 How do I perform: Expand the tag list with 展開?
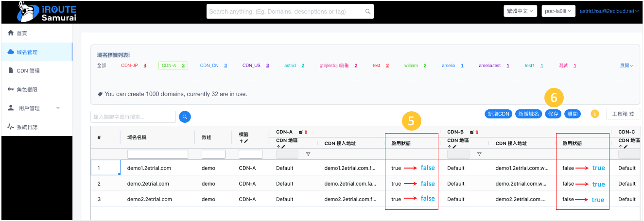(x=626, y=66)
